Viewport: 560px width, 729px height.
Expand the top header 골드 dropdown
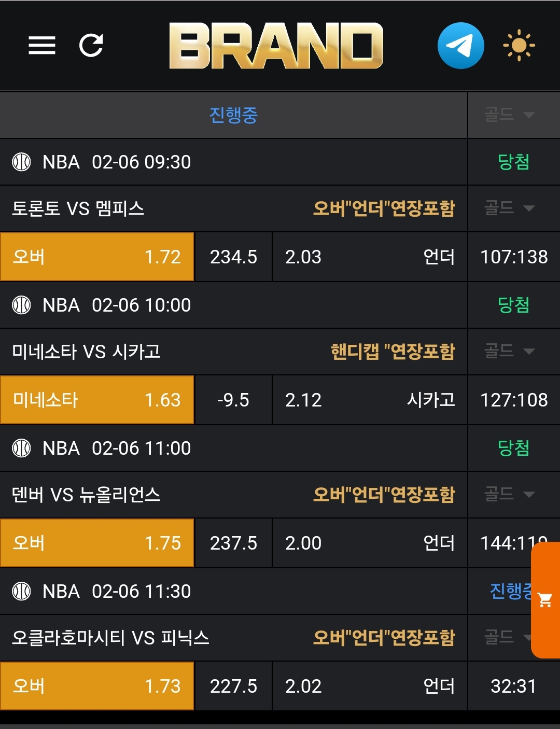coord(509,115)
